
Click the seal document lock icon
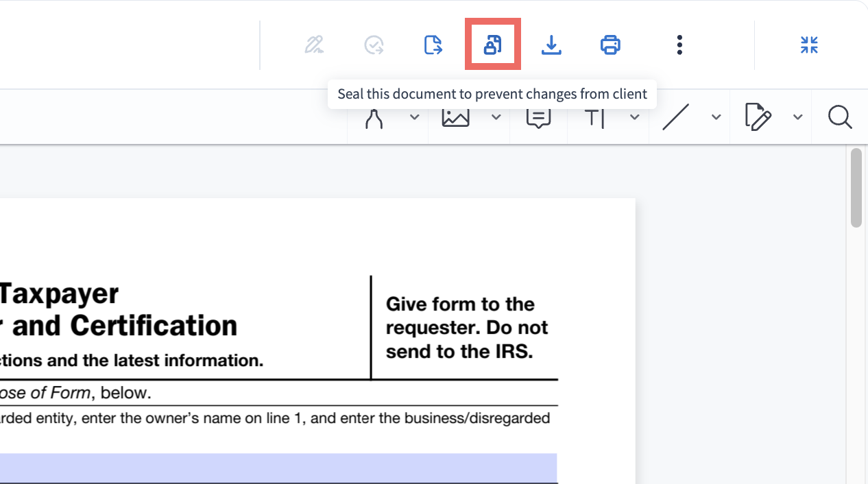[492, 45]
